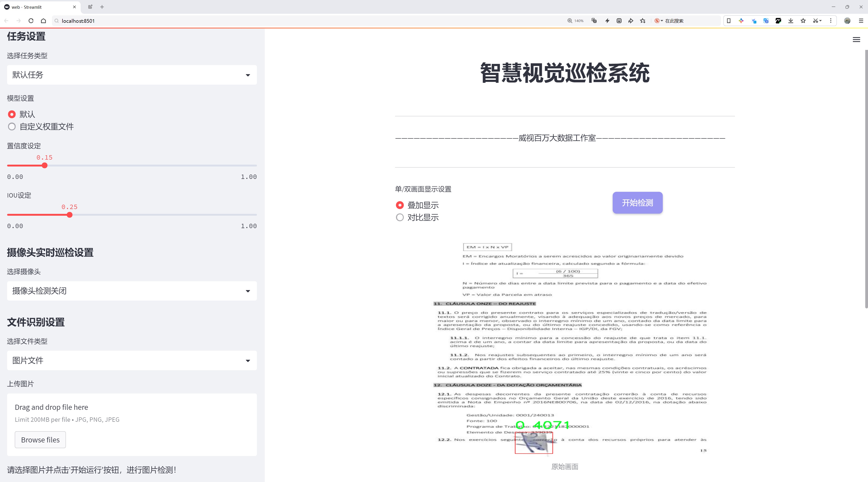Click the mobile device view icon
Viewport: 868px width, 482px height.
point(729,21)
